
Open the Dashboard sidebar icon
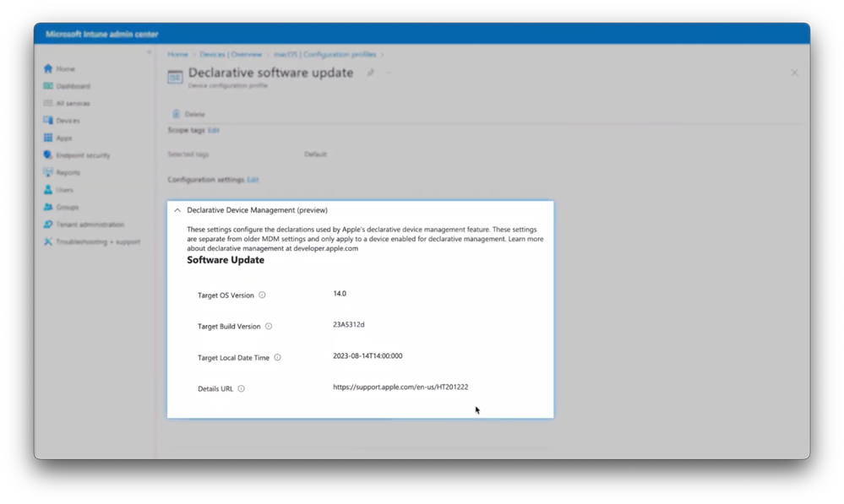coord(48,86)
